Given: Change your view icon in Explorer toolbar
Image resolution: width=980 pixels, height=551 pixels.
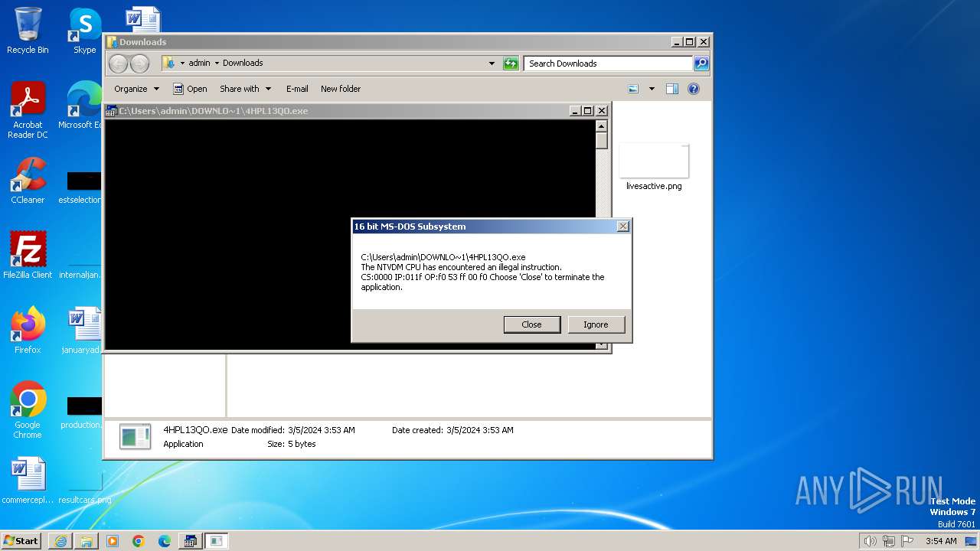Looking at the screenshot, I should coord(633,89).
